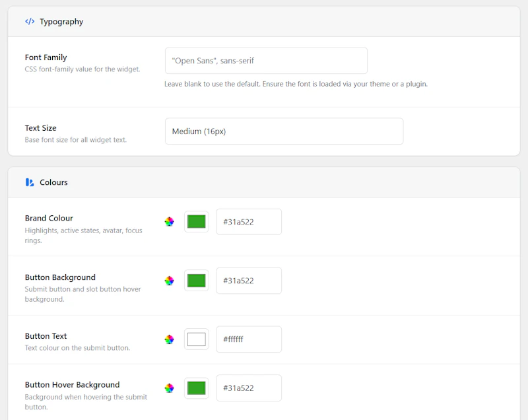The image size is (528, 420).
Task: Click 'Text colour on the submit button' description
Action: tap(77, 348)
